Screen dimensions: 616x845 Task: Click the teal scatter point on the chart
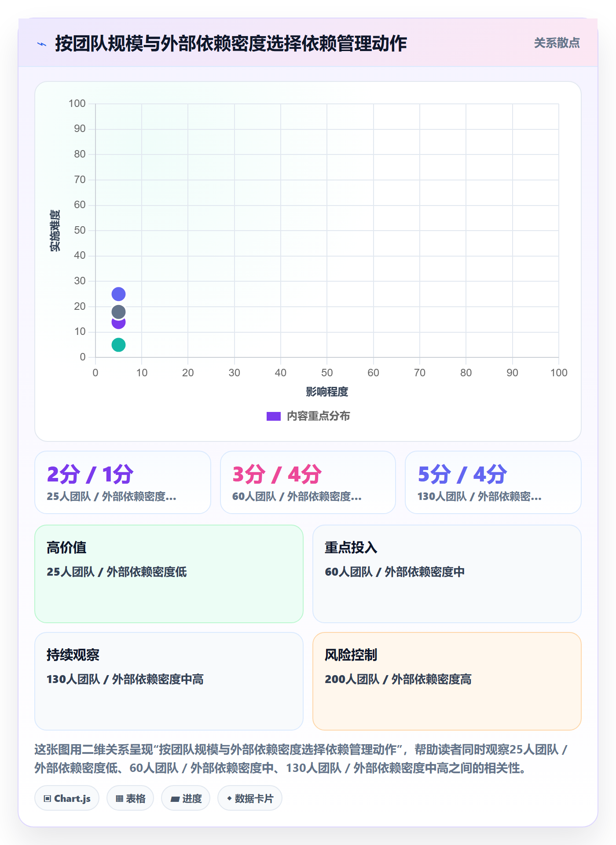pyautogui.click(x=118, y=345)
